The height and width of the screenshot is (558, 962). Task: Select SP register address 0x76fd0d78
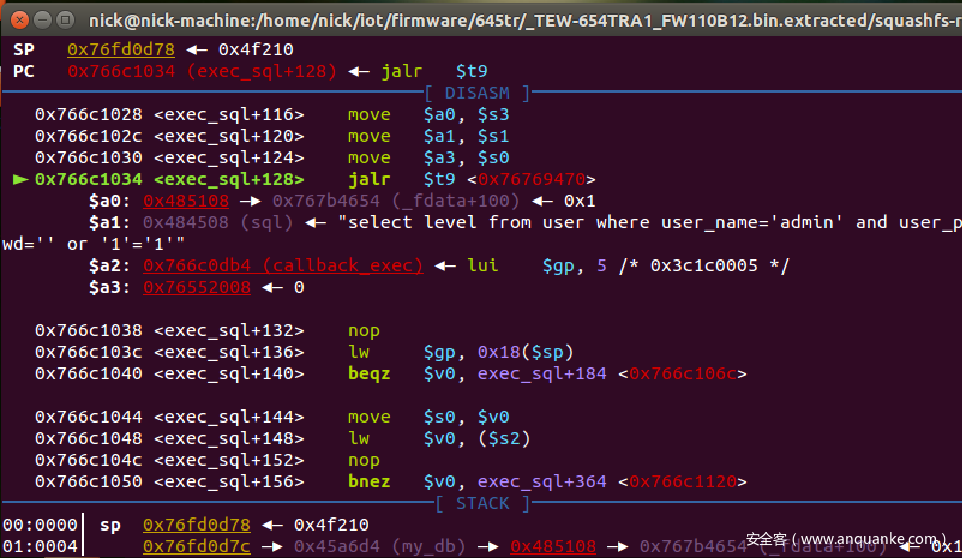click(x=121, y=49)
